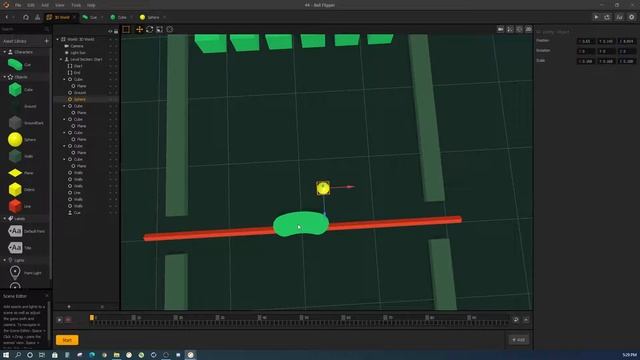Toggle visibility of Camera row
Image resolution: width=640 pixels, height=360 pixels.
(x=110, y=46)
